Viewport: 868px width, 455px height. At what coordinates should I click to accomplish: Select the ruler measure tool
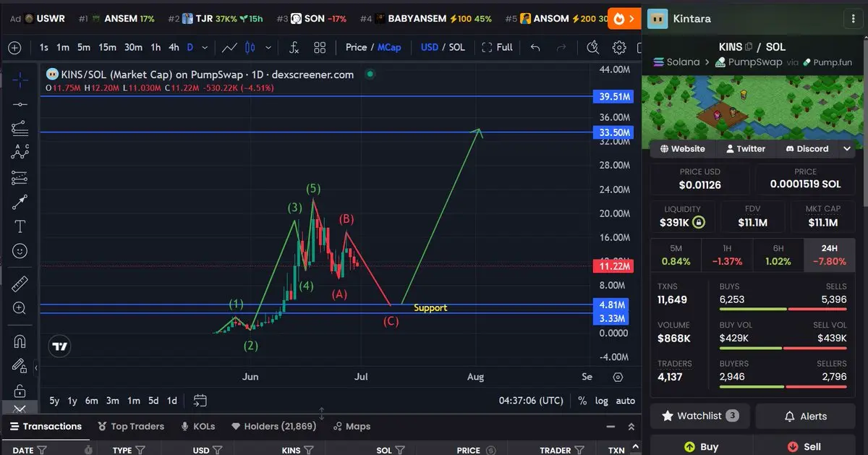(x=20, y=284)
